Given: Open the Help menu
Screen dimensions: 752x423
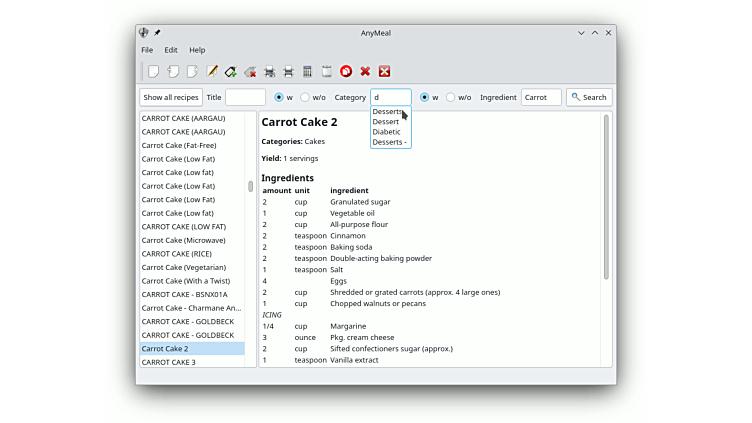Looking at the screenshot, I should (197, 50).
